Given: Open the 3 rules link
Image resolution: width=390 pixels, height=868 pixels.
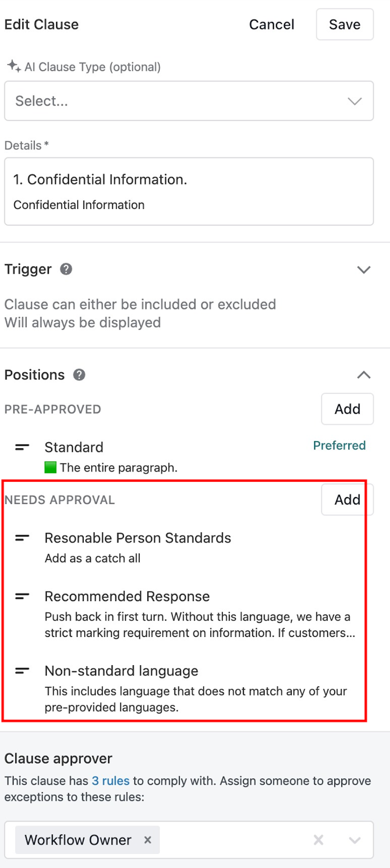Looking at the screenshot, I should click(x=111, y=780).
